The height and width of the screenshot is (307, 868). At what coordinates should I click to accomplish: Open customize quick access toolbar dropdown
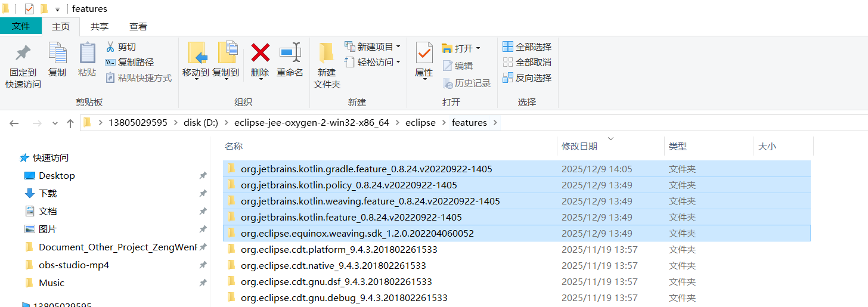pos(57,10)
